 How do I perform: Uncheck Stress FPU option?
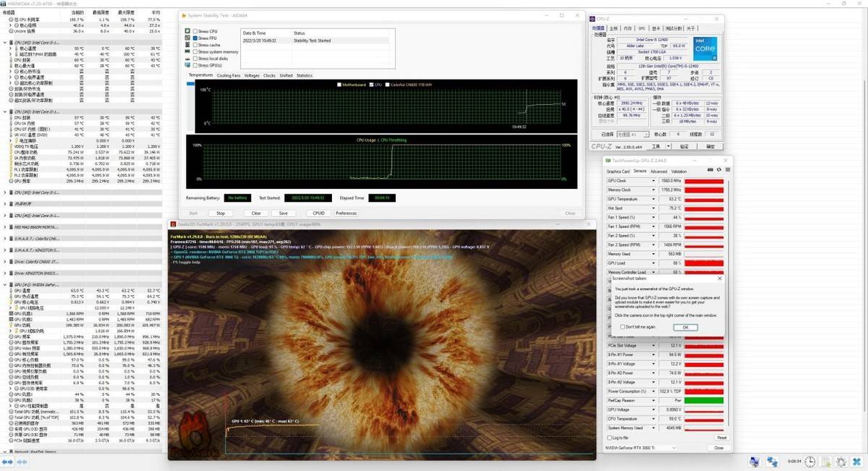[194, 38]
